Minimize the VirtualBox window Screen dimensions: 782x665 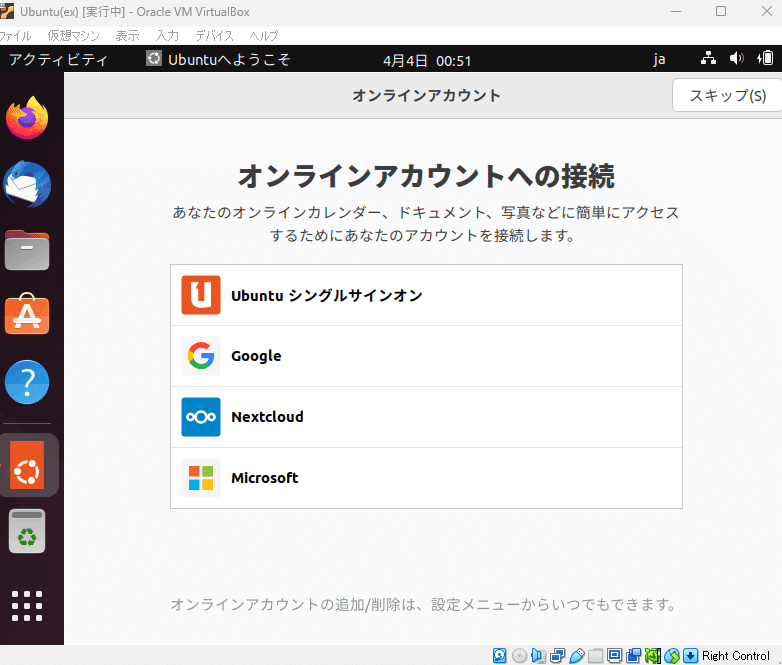click(676, 11)
